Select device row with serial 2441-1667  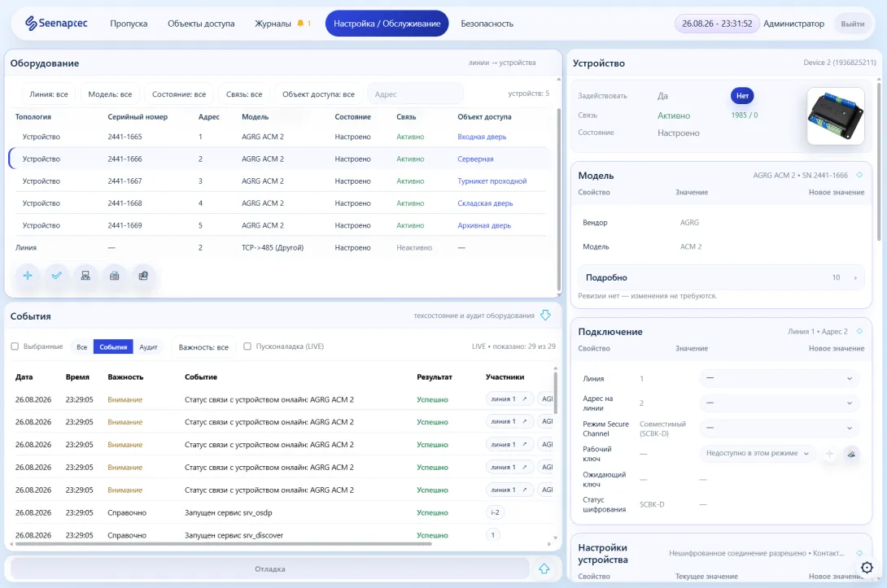click(x=280, y=181)
